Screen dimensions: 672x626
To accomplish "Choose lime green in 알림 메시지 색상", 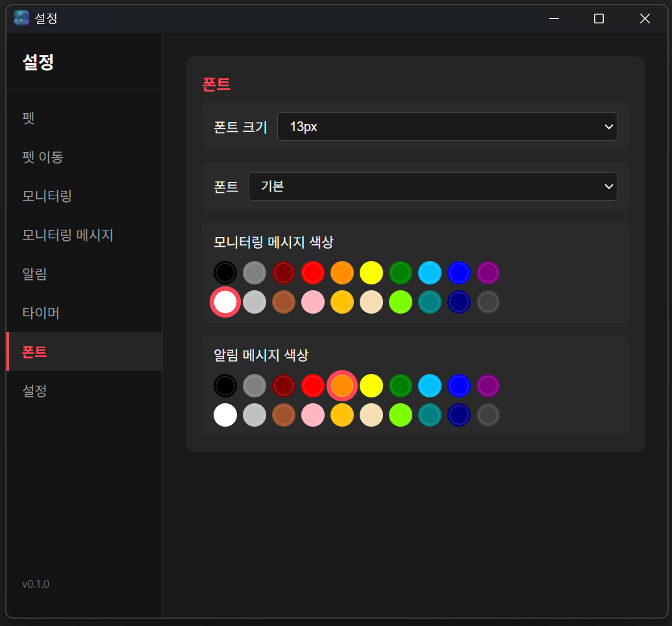I will click(401, 415).
